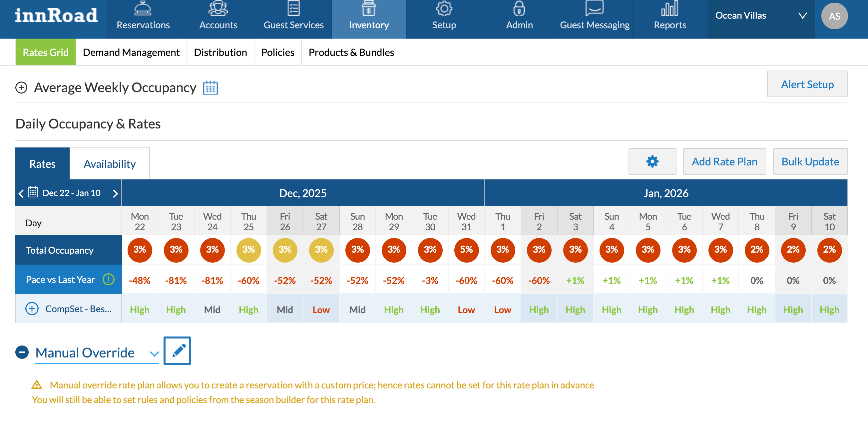868x446 pixels.
Task: Open the Reports bar chart icon
Action: tap(669, 9)
